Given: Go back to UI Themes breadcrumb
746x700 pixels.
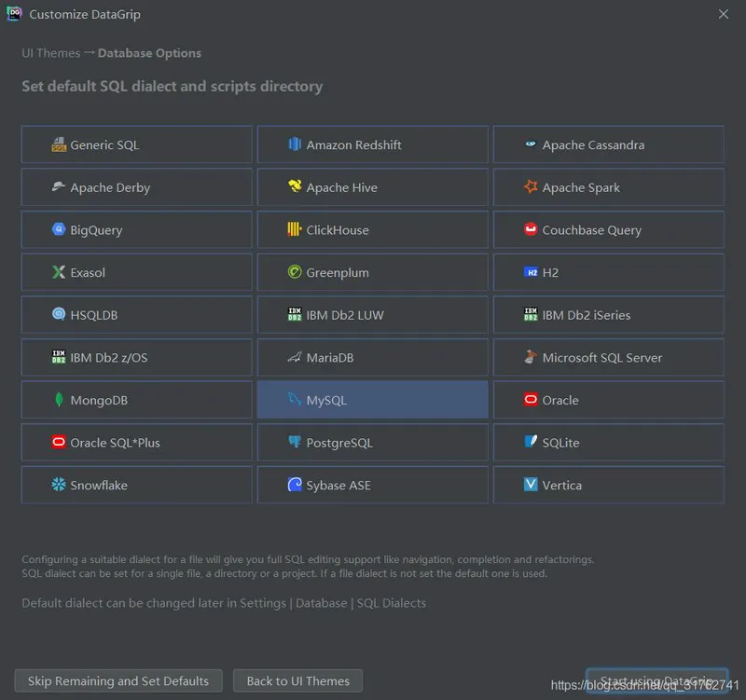Looking at the screenshot, I should [x=51, y=53].
